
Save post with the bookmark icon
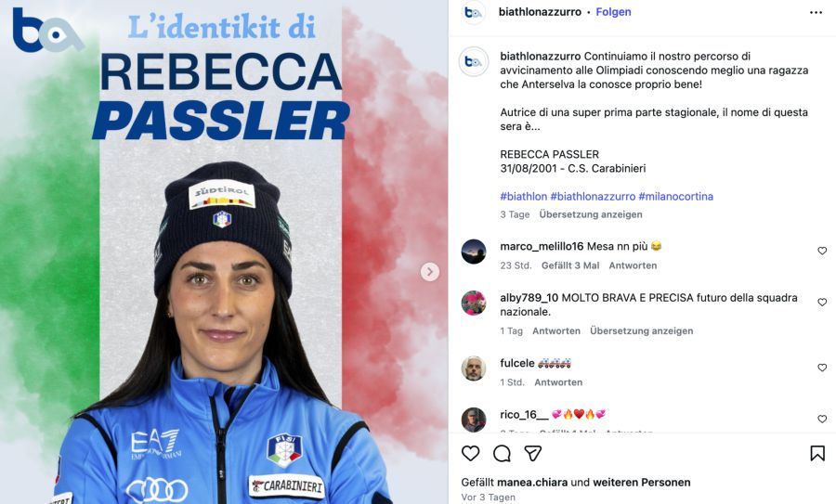click(x=817, y=453)
